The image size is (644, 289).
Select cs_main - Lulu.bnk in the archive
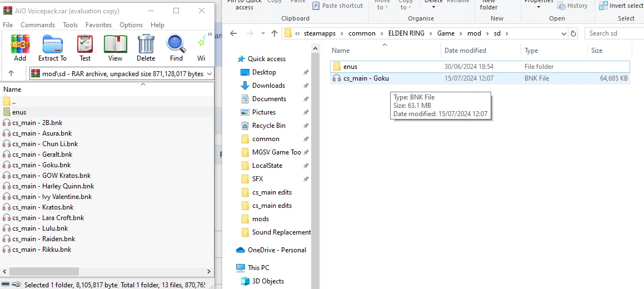36,228
